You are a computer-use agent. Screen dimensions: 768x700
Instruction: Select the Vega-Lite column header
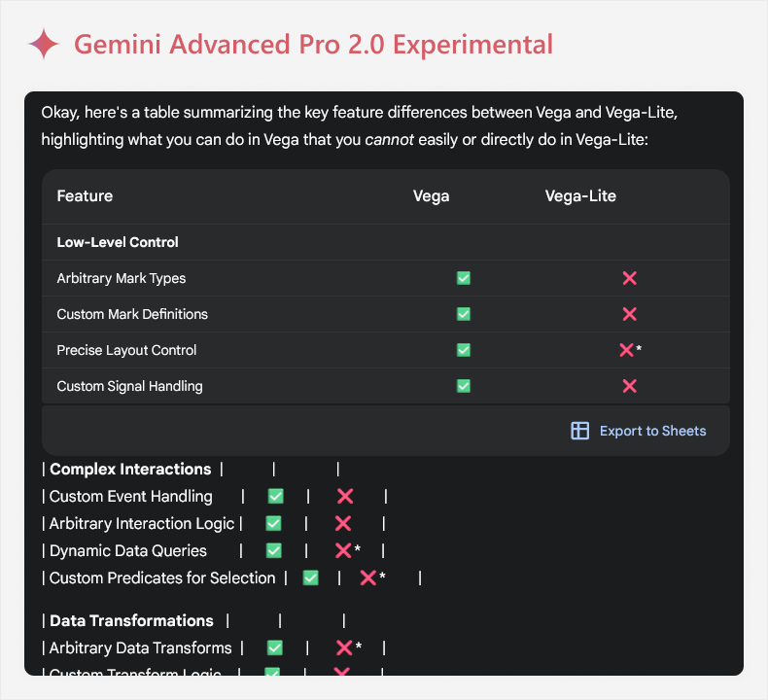point(580,196)
